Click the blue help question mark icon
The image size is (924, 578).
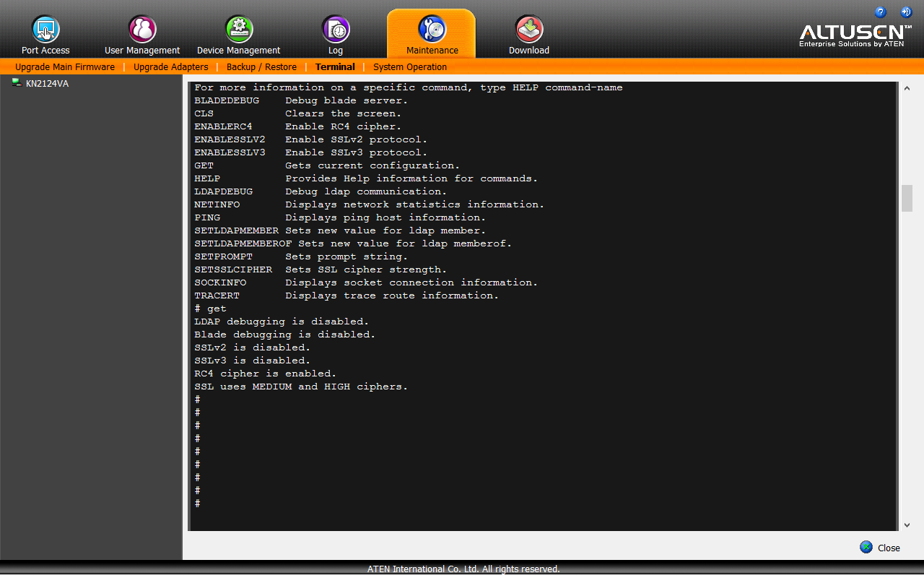pos(880,12)
